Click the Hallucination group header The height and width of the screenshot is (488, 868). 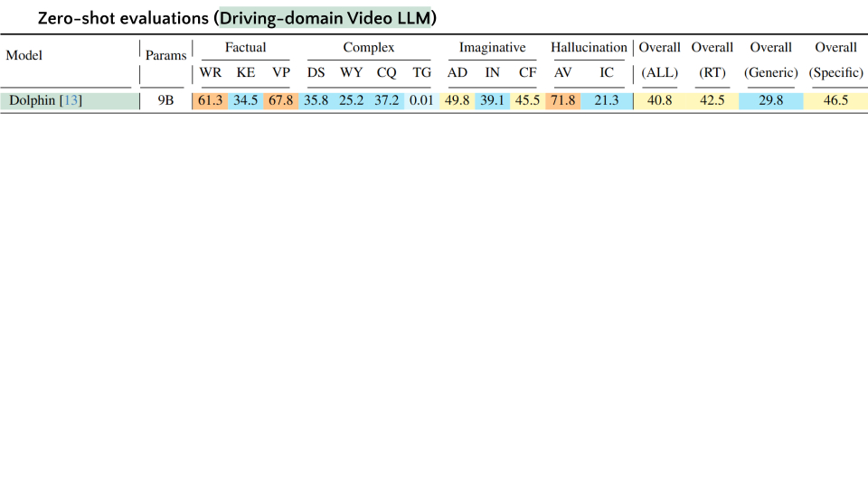(589, 47)
